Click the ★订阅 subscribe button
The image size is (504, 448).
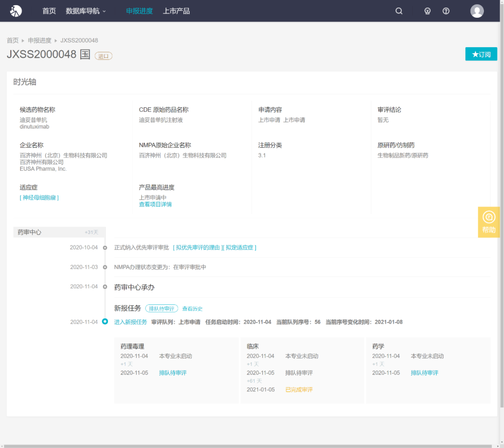coord(481,54)
